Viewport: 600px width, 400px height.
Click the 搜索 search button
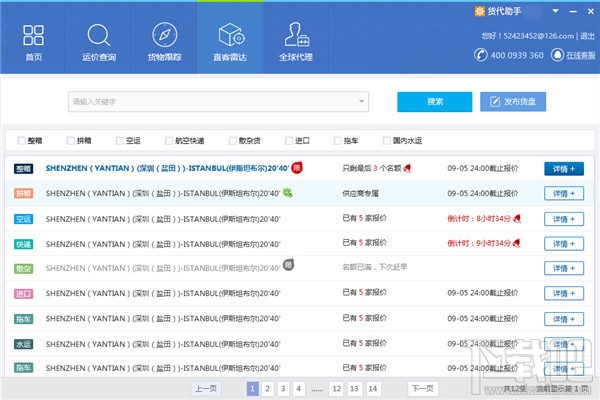tap(435, 101)
